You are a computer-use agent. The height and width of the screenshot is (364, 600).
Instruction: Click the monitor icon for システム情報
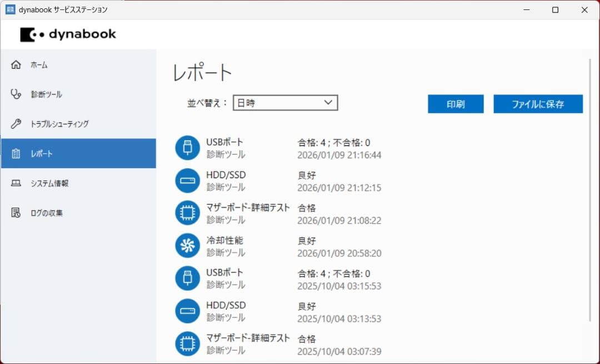point(15,183)
